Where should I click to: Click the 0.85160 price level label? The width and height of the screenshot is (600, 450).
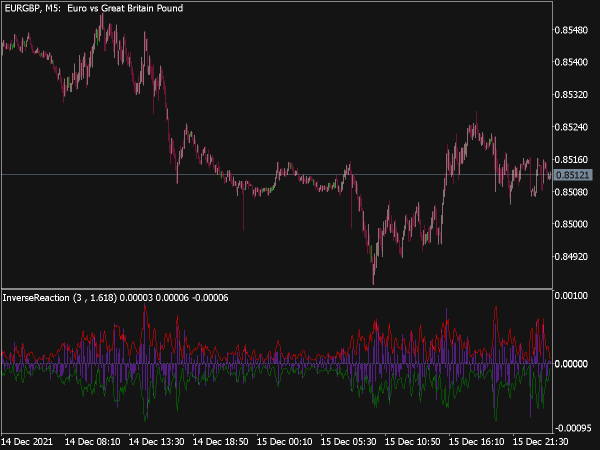point(571,159)
